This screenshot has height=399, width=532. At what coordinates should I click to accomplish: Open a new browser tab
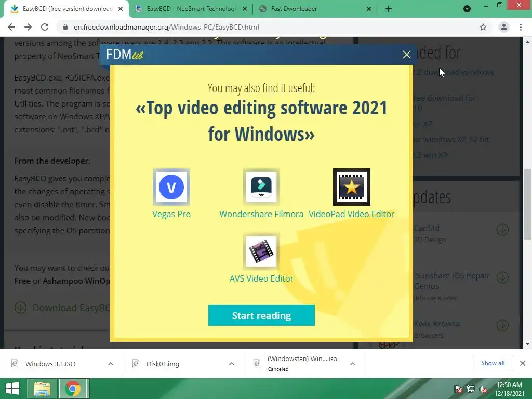[389, 9]
